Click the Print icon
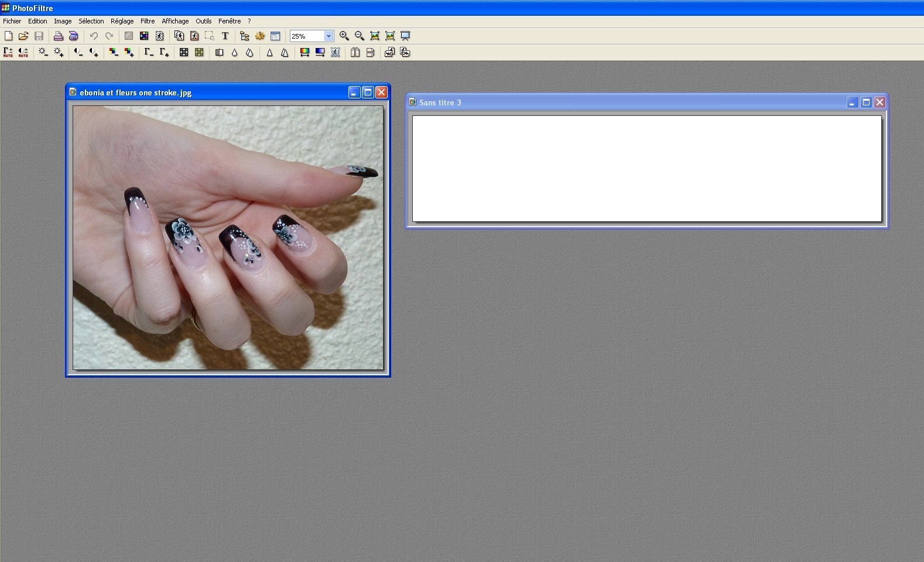The image size is (924, 562). tap(58, 36)
